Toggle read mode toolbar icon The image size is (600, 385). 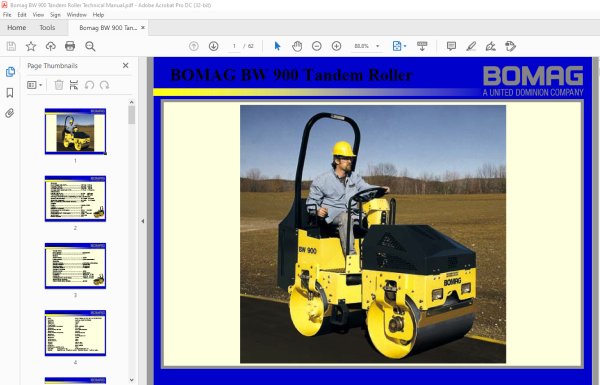[422, 46]
